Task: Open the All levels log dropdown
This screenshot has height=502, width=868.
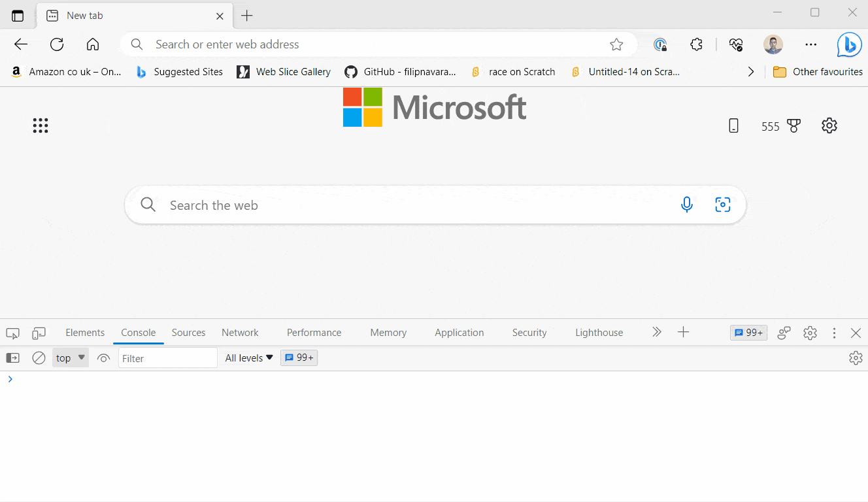Action: coord(249,358)
